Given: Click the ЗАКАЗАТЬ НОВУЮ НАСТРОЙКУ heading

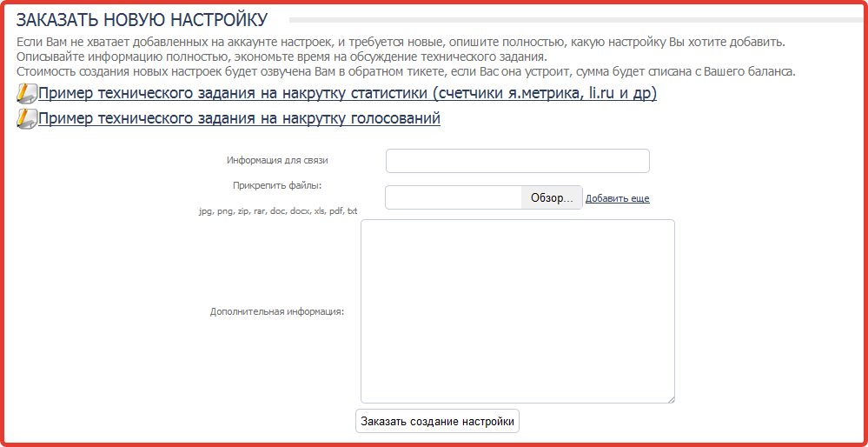Looking at the screenshot, I should (x=142, y=20).
